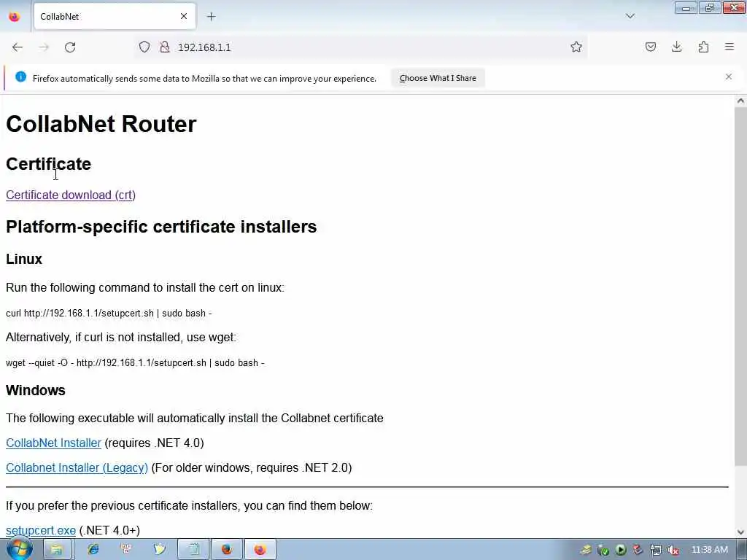Click the page scrollbar up arrow

[x=740, y=101]
